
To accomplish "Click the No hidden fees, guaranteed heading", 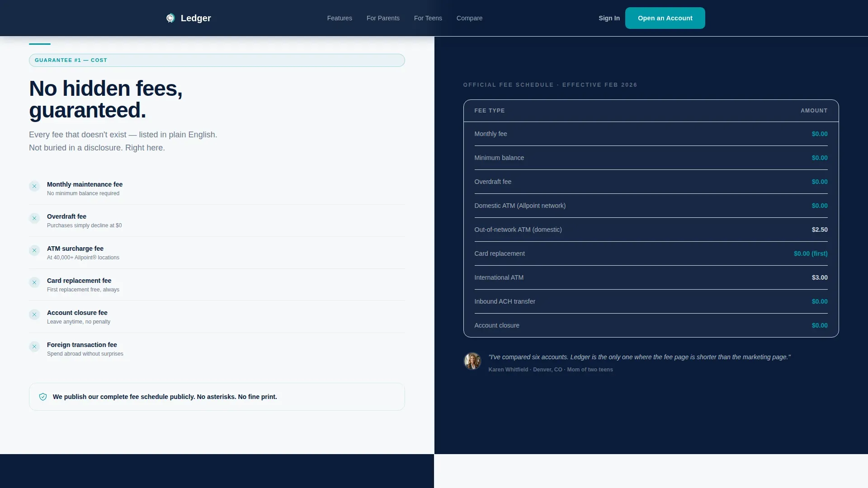I will tap(106, 99).
